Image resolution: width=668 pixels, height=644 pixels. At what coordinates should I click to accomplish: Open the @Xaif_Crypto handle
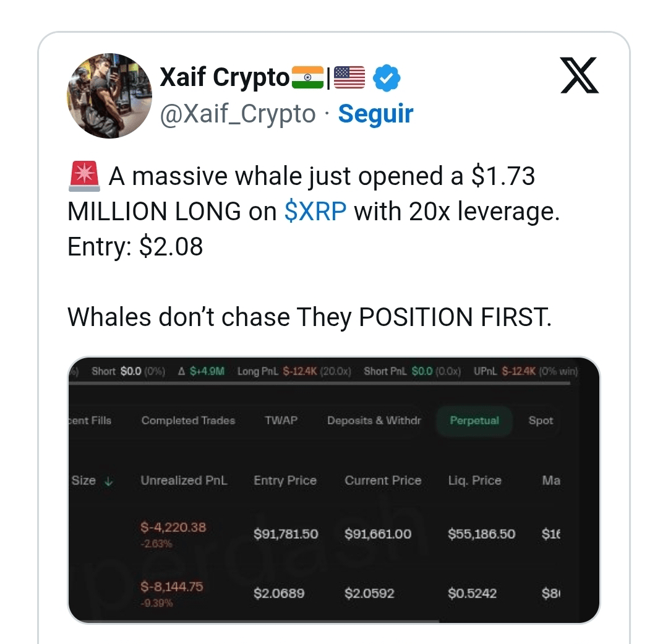[238, 114]
